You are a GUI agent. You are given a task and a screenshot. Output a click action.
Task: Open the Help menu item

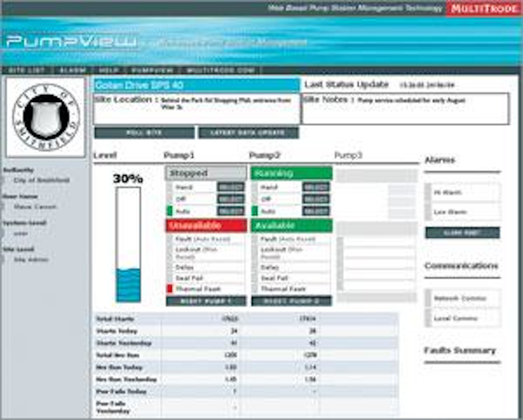[x=109, y=70]
